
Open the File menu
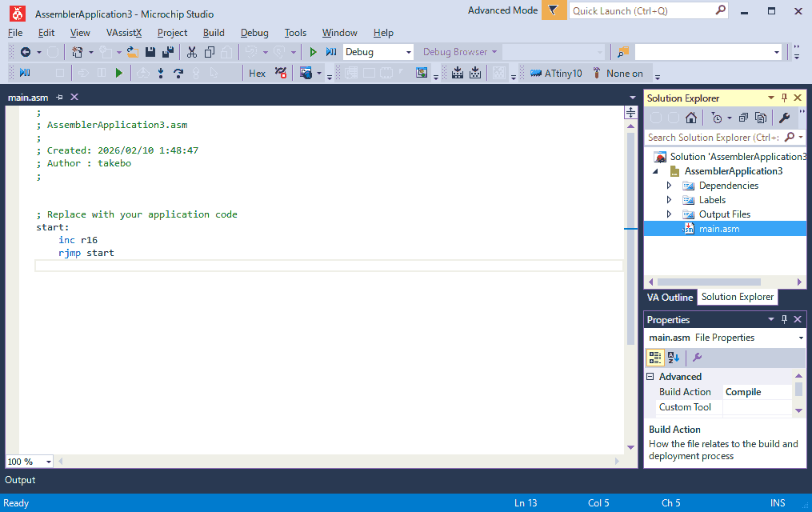coord(15,33)
